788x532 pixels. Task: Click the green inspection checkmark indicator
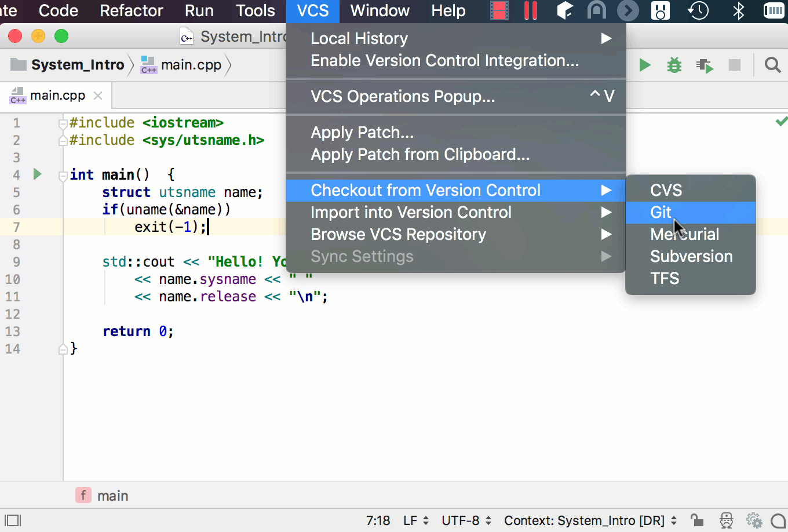tap(780, 121)
